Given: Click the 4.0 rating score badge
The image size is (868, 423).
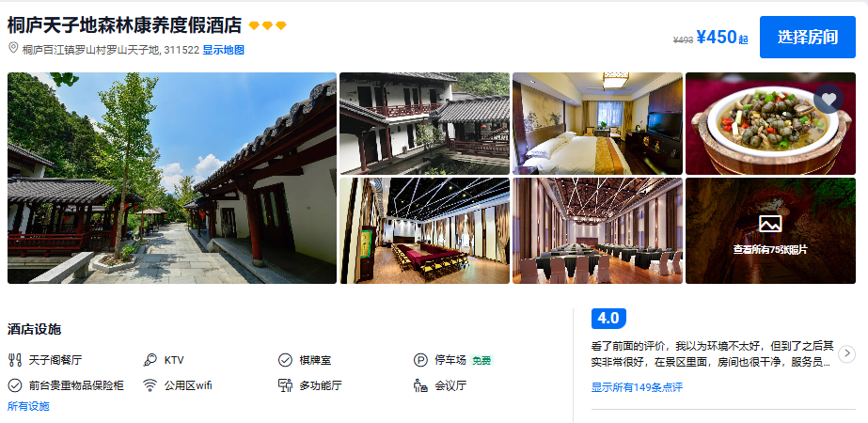Looking at the screenshot, I should click(x=608, y=319).
